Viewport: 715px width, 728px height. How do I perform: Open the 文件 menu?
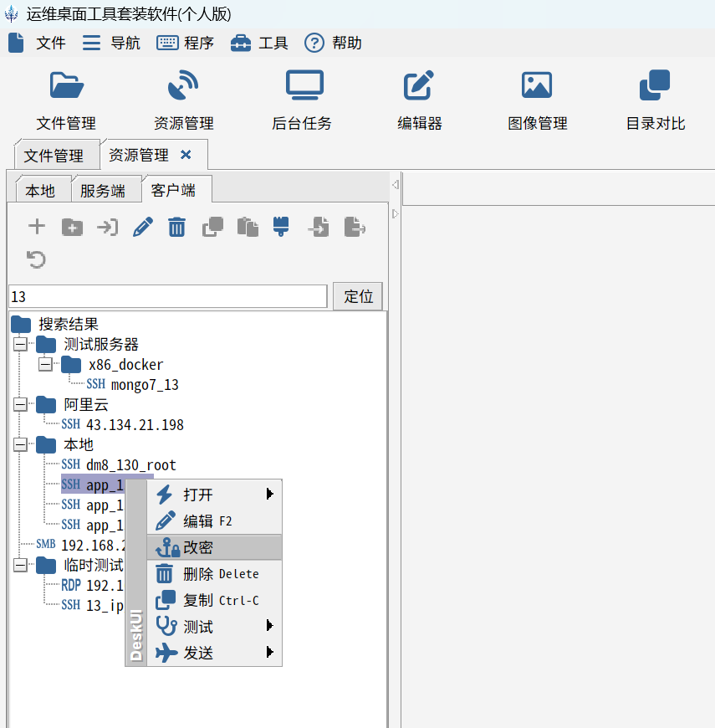click(37, 43)
